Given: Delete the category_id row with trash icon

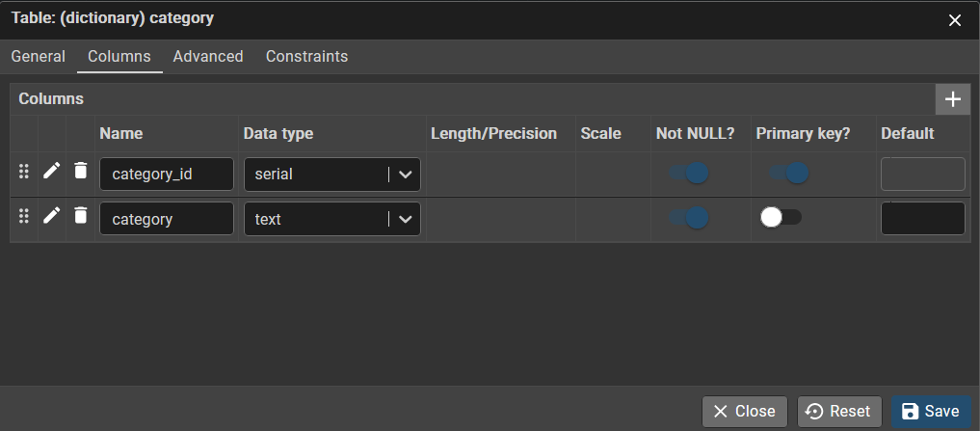Looking at the screenshot, I should point(81,170).
